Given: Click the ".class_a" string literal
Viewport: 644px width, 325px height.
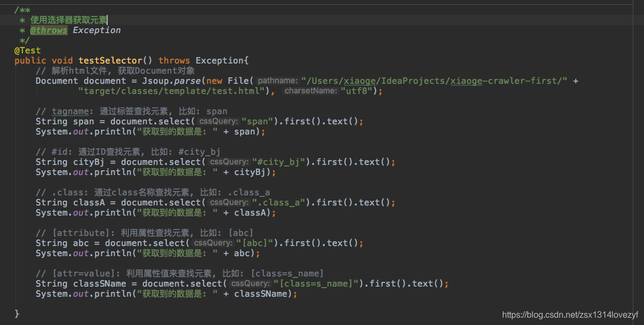Looking at the screenshot, I should 278,202.
